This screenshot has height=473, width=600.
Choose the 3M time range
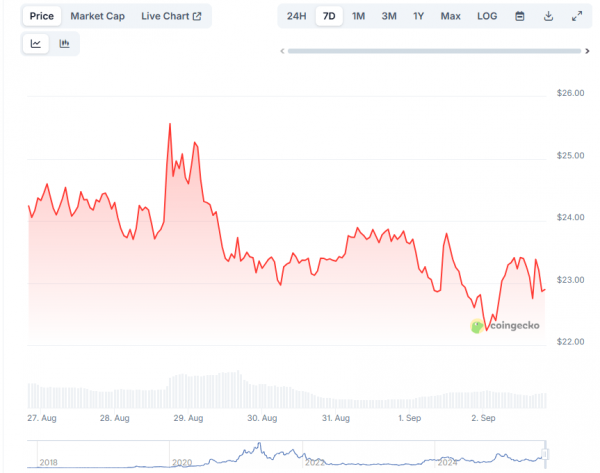[x=389, y=16]
